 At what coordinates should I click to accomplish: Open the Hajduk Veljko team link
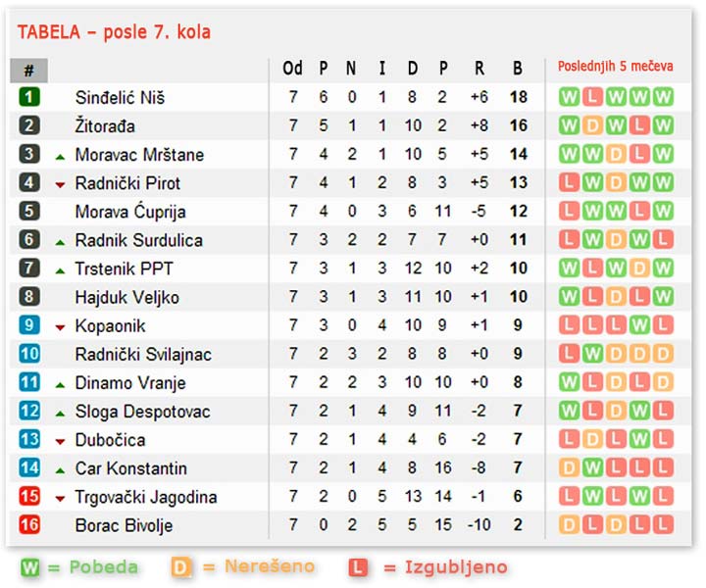126,297
